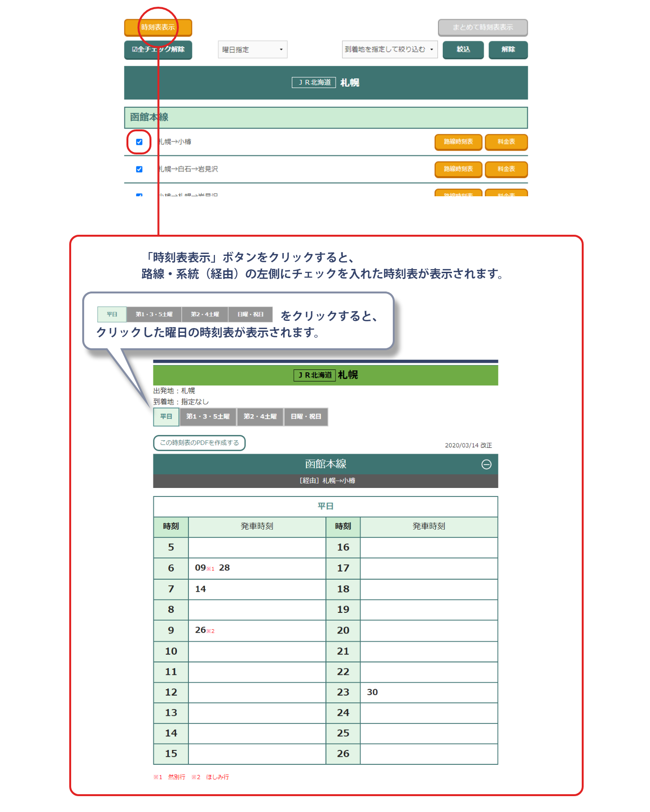Select the 日曜・祝日 tab in the timetable
The height and width of the screenshot is (812, 650).
306,417
